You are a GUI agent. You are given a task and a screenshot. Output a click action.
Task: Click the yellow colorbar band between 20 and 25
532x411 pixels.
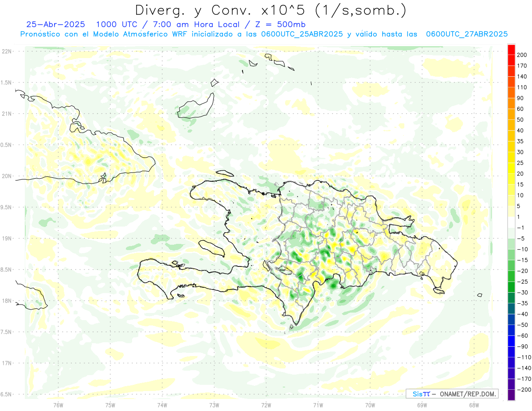pos(512,168)
